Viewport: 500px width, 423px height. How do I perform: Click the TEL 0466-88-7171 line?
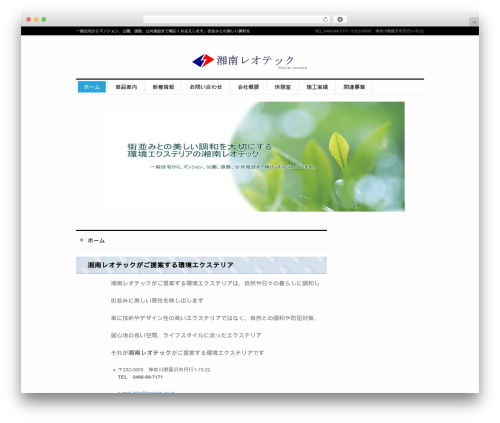pos(140,377)
